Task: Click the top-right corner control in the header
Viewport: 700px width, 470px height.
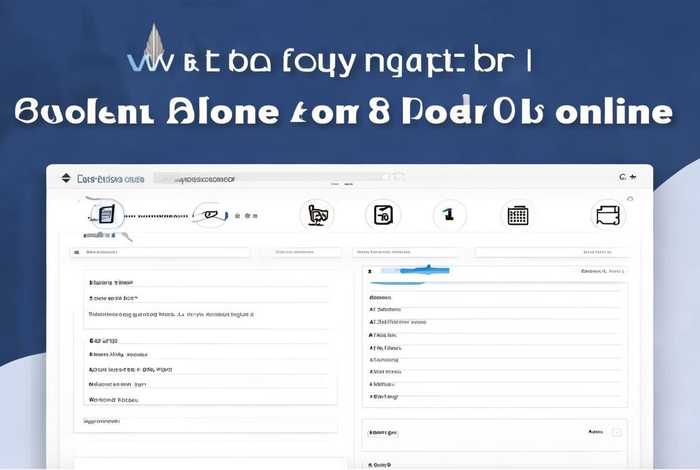Action: coord(627,178)
